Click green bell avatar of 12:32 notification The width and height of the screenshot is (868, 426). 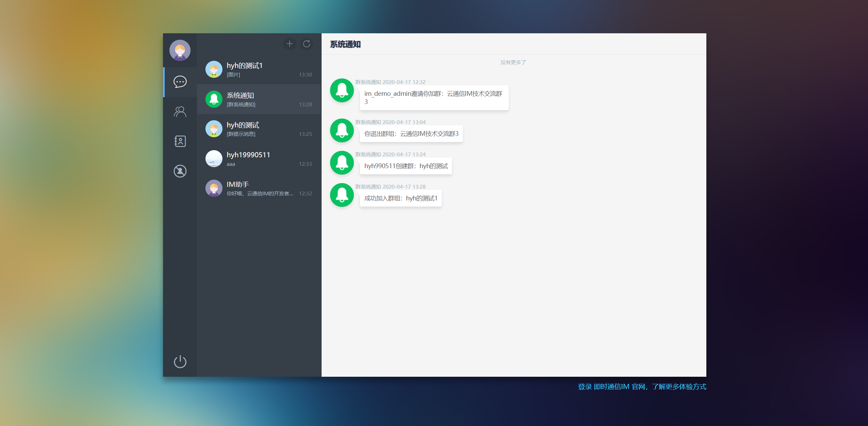point(342,90)
